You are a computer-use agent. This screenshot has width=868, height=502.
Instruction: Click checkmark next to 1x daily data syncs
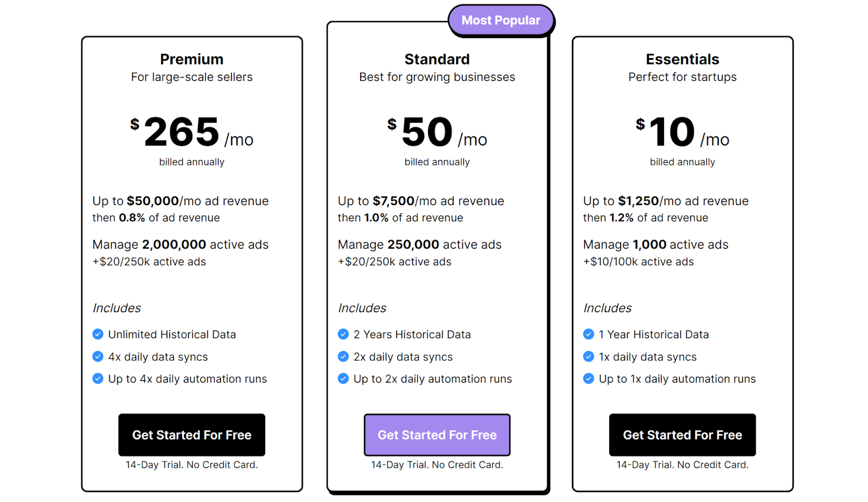[x=589, y=357]
